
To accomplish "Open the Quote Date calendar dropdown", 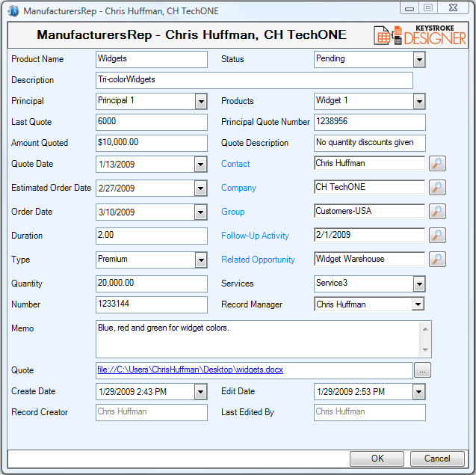I will click(x=200, y=165).
